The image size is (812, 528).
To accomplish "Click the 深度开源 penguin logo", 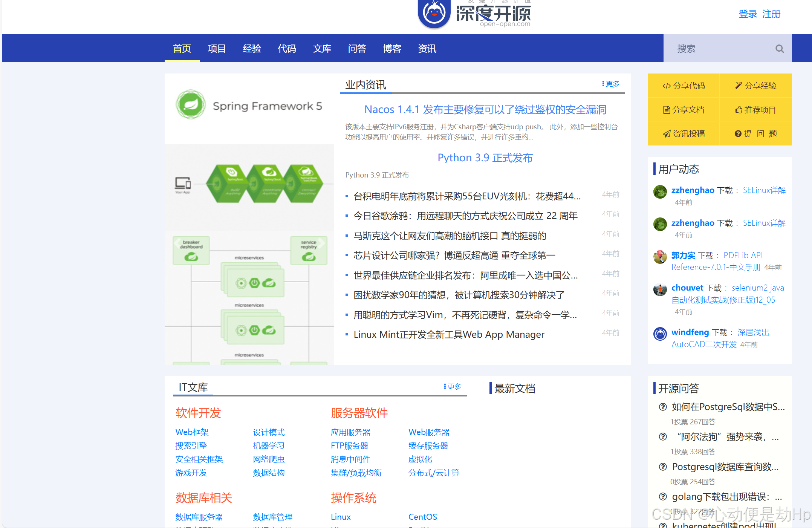I will point(434,14).
